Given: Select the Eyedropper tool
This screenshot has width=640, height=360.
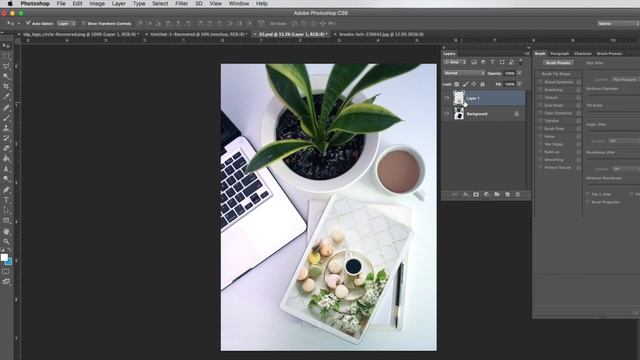Looking at the screenshot, I should pyautogui.click(x=6, y=97).
